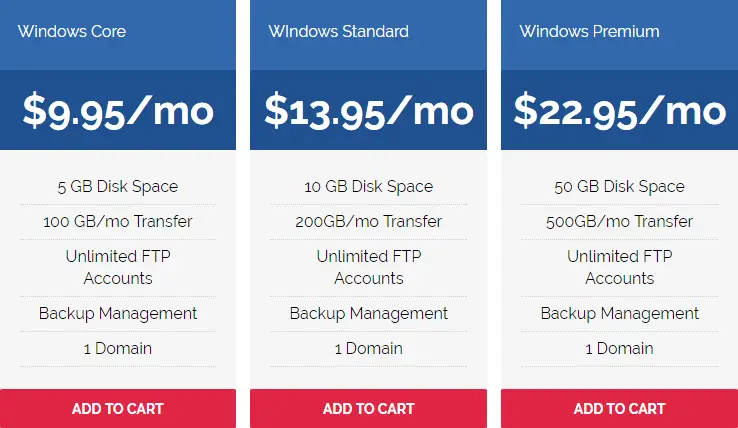Click the 50 GB Disk Space feature
Screen dimensions: 738x428
619,186
